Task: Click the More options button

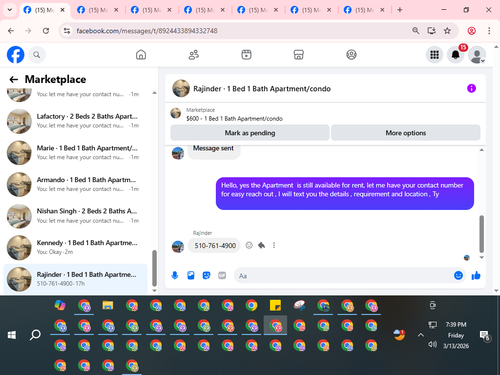Action: (x=406, y=133)
